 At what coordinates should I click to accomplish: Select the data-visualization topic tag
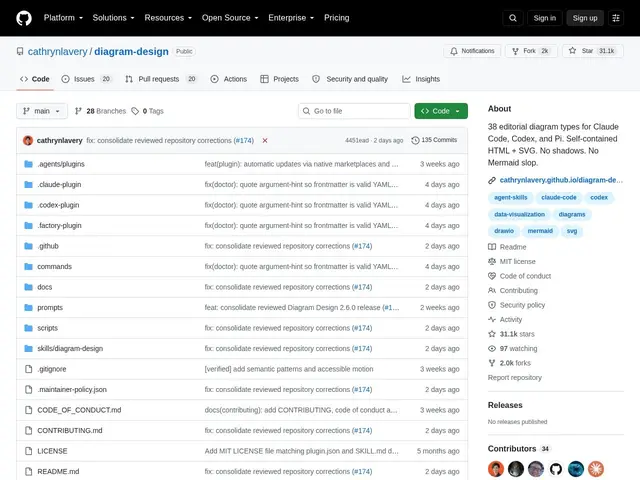(519, 214)
